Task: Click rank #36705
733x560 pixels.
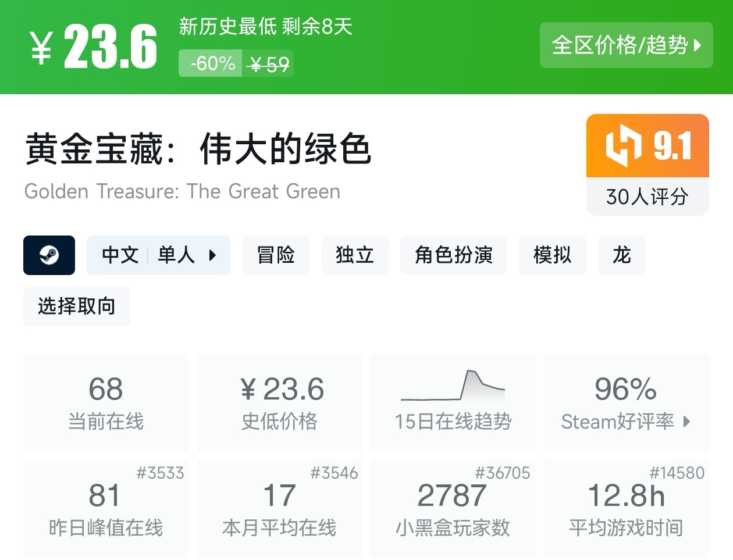Action: click(x=503, y=473)
